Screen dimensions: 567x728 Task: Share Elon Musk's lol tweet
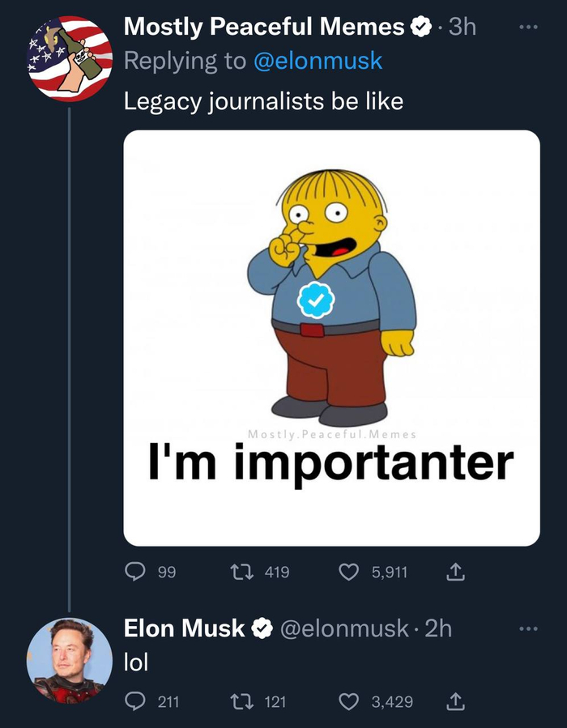click(x=454, y=701)
